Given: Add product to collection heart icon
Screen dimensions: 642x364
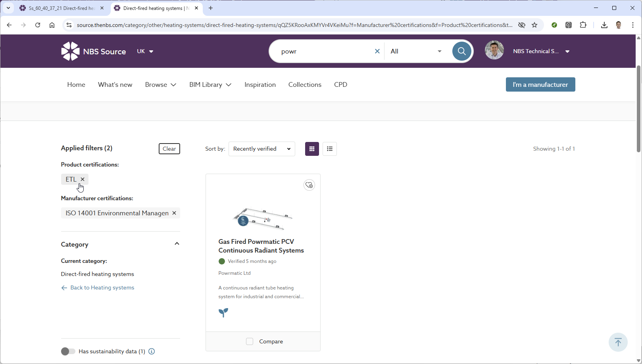Looking at the screenshot, I should coord(309,185).
